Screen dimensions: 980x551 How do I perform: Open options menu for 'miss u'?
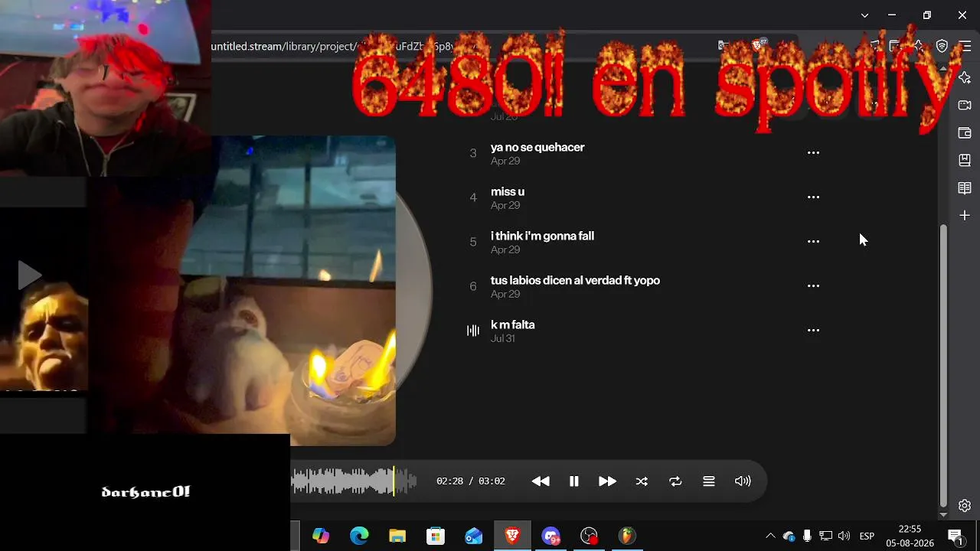813,197
